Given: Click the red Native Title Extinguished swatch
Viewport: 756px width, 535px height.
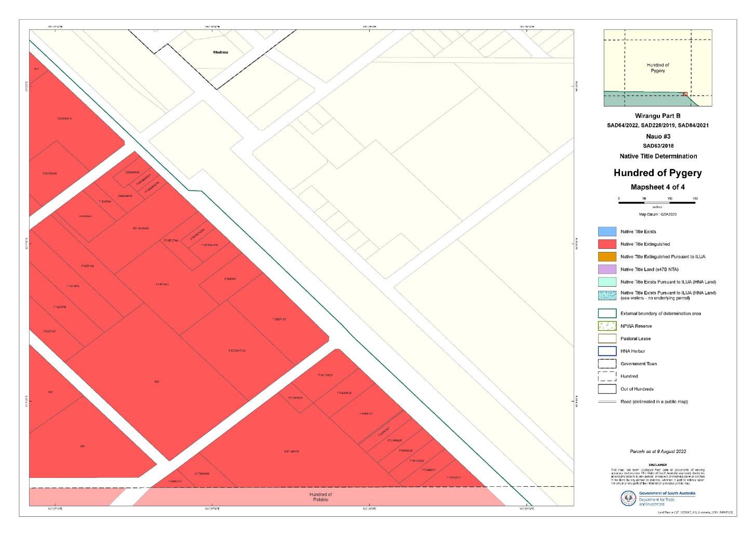Looking at the screenshot, I should tap(607, 244).
